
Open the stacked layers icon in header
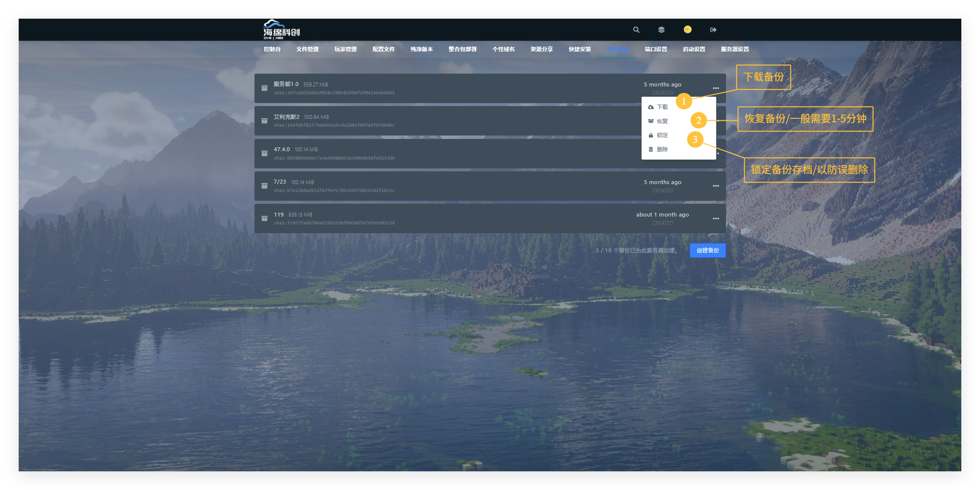[662, 30]
